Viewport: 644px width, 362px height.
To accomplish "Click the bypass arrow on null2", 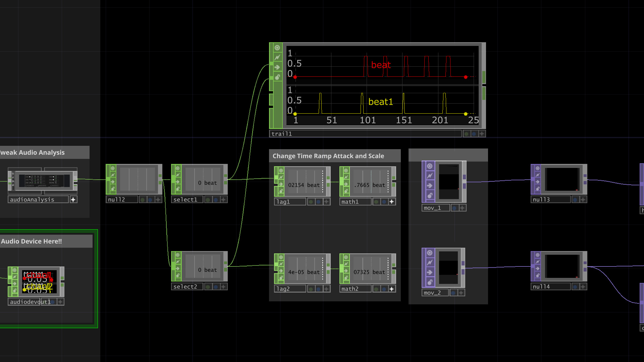I will pos(113,182).
